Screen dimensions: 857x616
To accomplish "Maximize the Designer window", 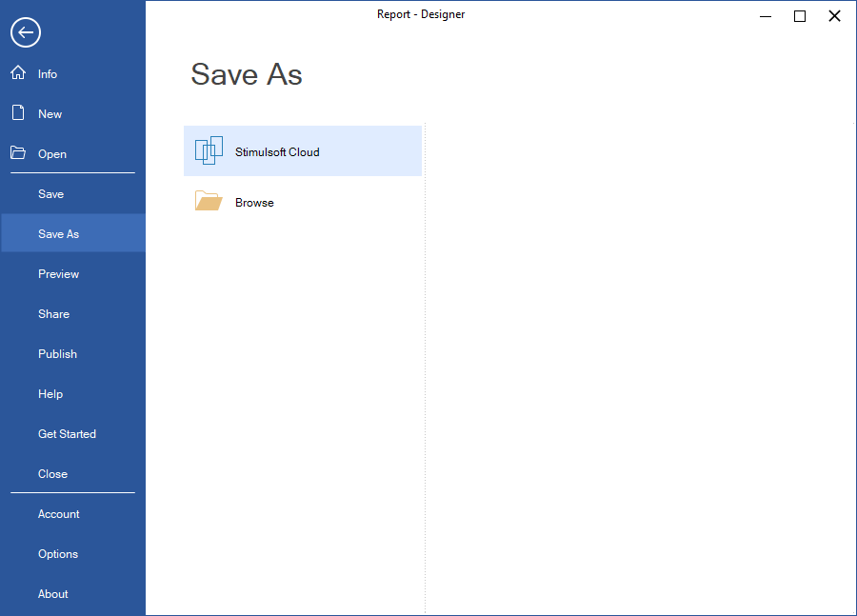I will pyautogui.click(x=800, y=16).
